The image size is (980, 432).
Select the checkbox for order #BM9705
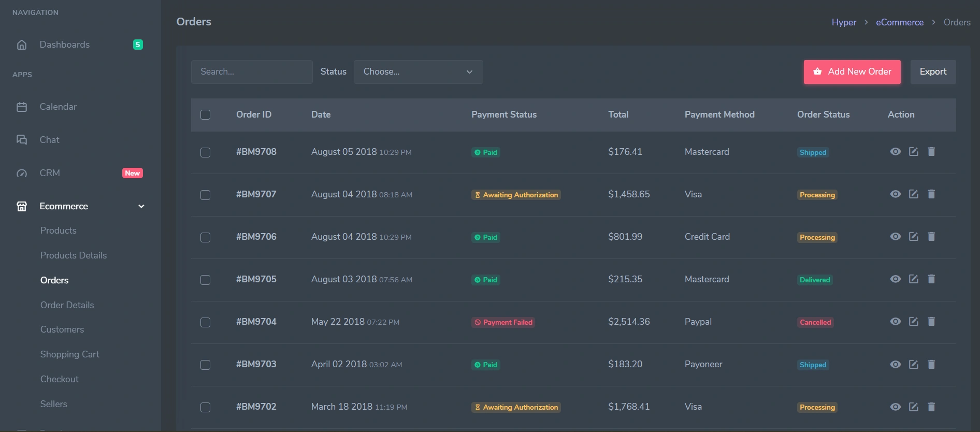[x=205, y=280]
